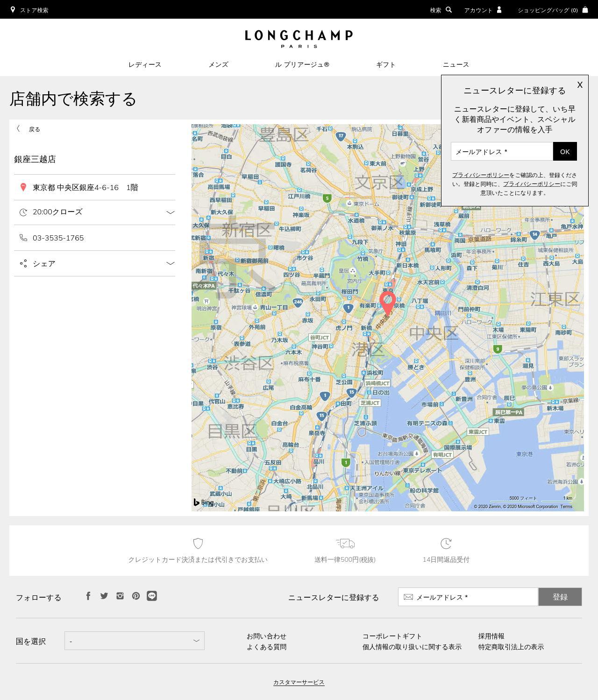Open Pinterest page from footer
This screenshot has width=598, height=700.
click(x=136, y=596)
